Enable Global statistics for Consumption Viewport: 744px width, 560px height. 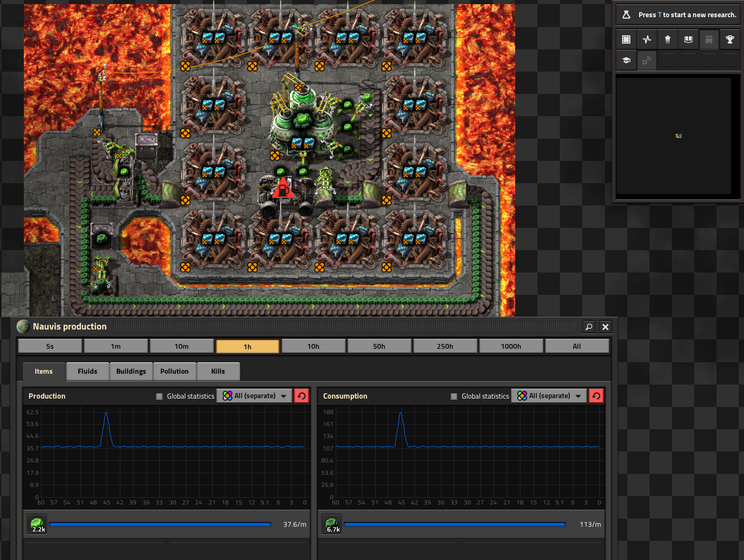coord(454,396)
